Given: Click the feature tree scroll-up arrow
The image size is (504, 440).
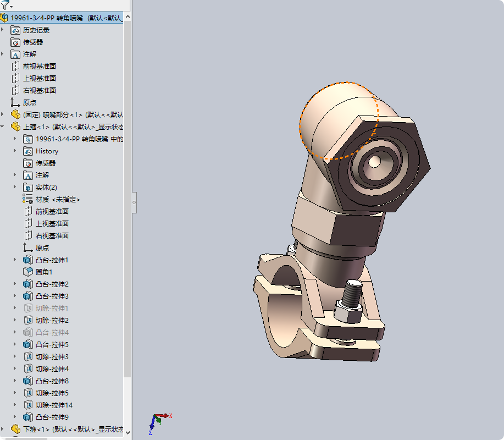Looking at the screenshot, I should coord(128,16).
